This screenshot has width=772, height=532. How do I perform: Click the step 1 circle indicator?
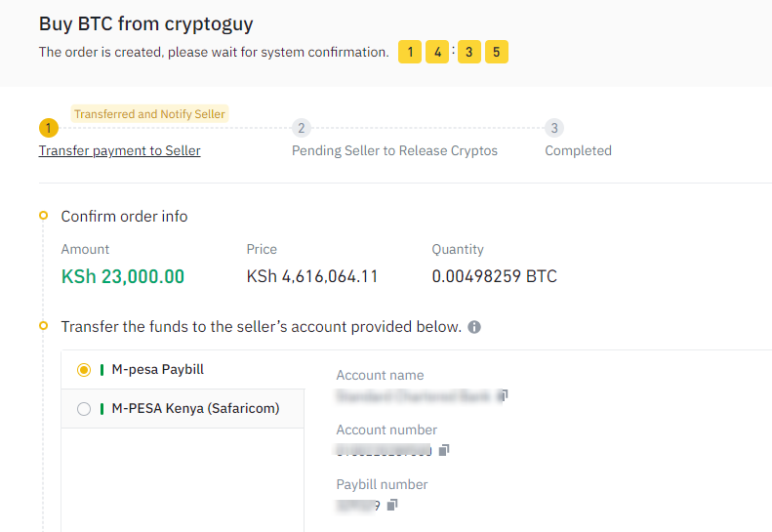click(x=49, y=128)
